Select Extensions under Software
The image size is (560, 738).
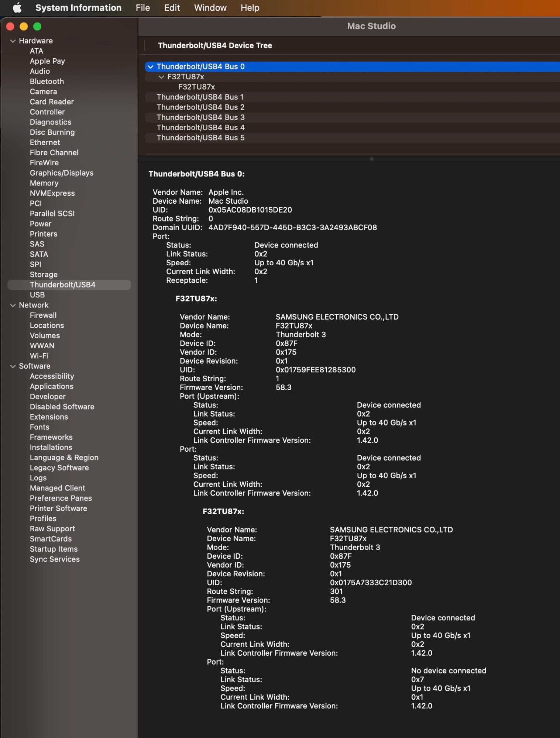49,417
